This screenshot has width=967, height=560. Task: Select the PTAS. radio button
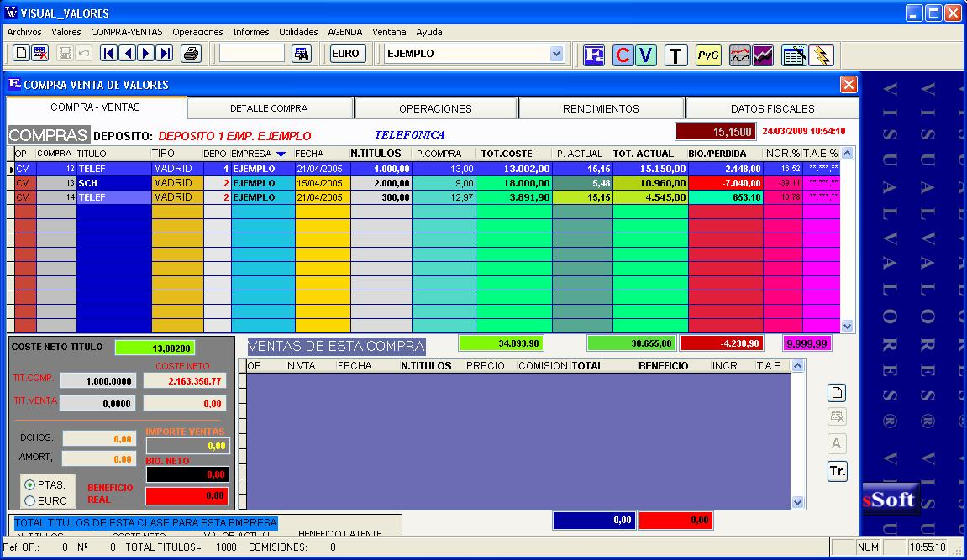pyautogui.click(x=29, y=484)
